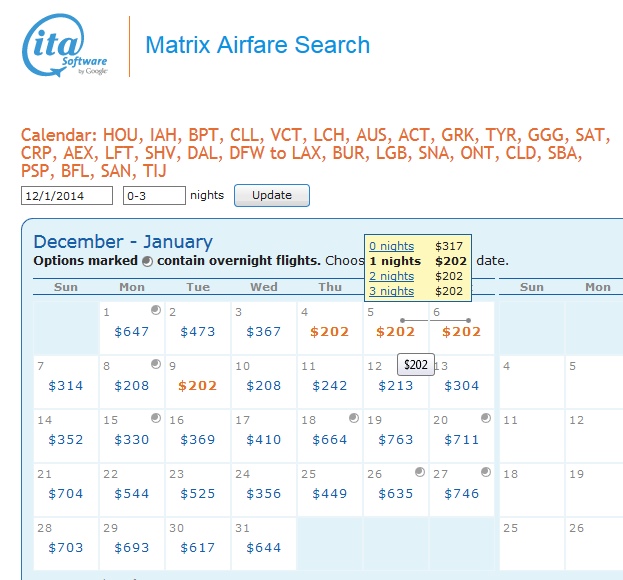623x580 pixels.
Task: Select the 0 nights option in popup
Action: (x=391, y=246)
